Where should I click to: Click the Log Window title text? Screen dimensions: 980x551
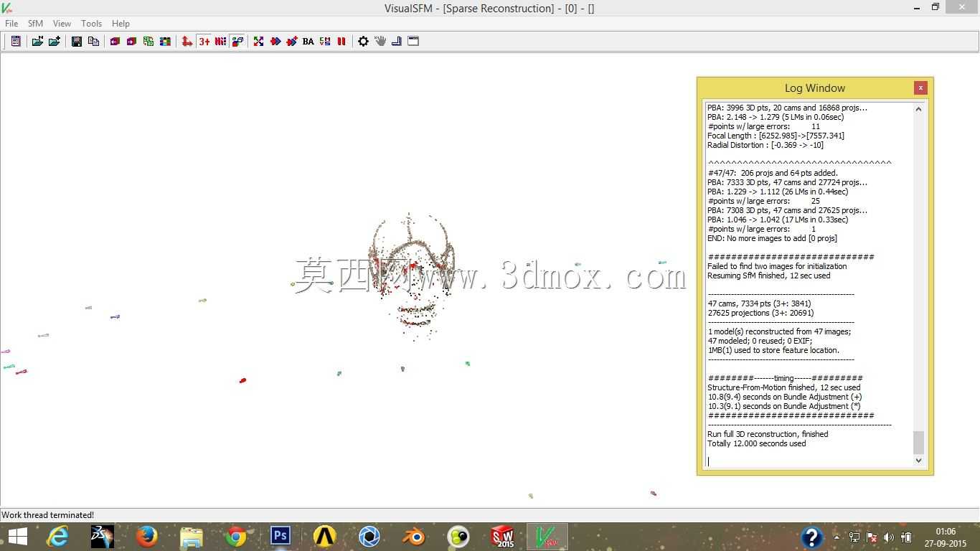click(815, 88)
